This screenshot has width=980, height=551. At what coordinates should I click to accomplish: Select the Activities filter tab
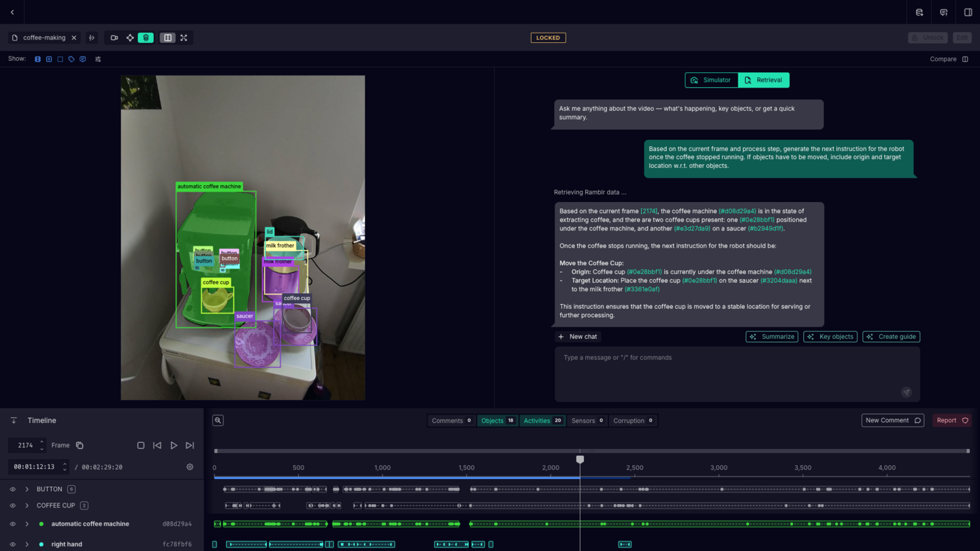tap(542, 420)
